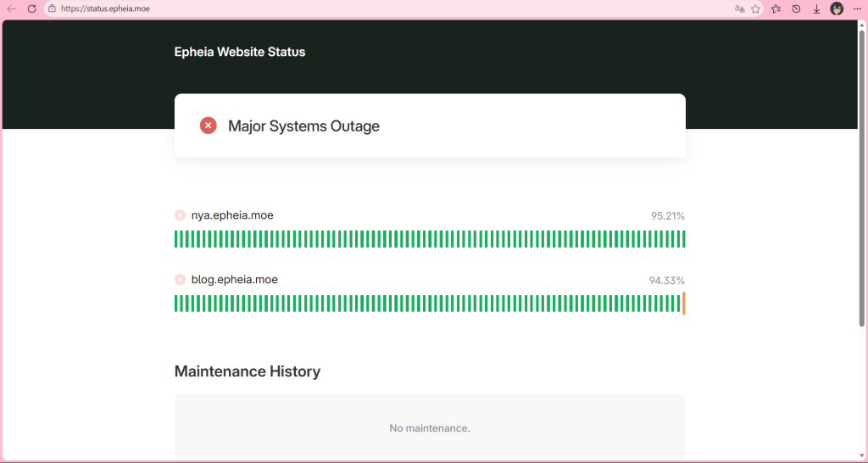
Task: Open the Epheia Website Status title link
Action: click(240, 52)
